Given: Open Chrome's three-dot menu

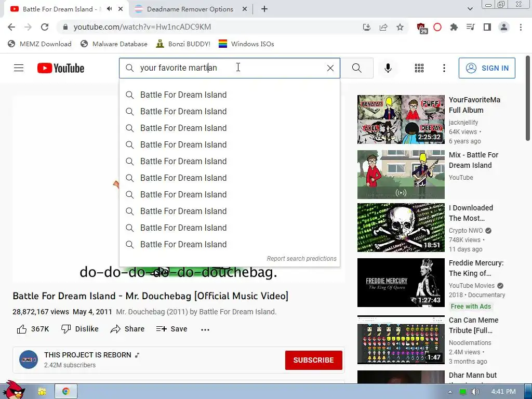Looking at the screenshot, I should [x=521, y=27].
